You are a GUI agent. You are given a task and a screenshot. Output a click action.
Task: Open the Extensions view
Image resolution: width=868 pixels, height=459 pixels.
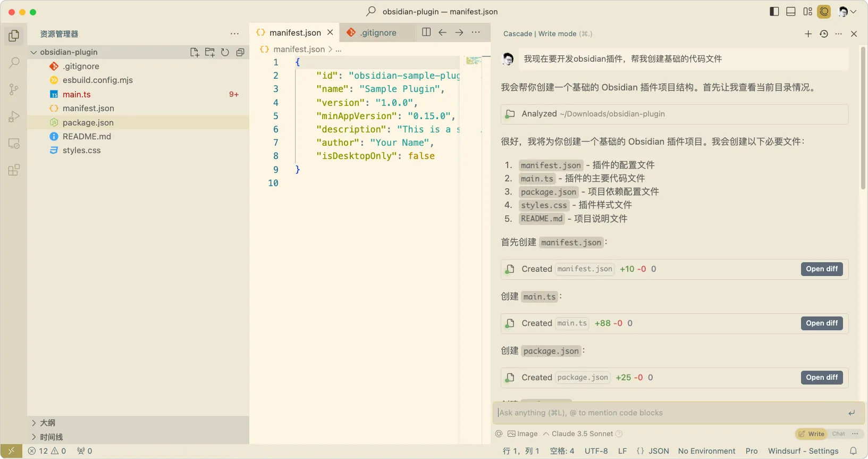coord(14,170)
